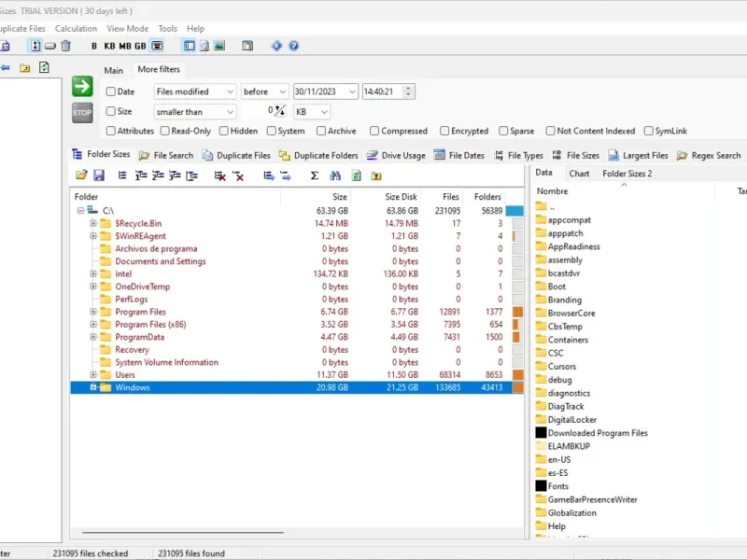
Task: Switch size units to GB in toolbar
Action: coord(140,46)
